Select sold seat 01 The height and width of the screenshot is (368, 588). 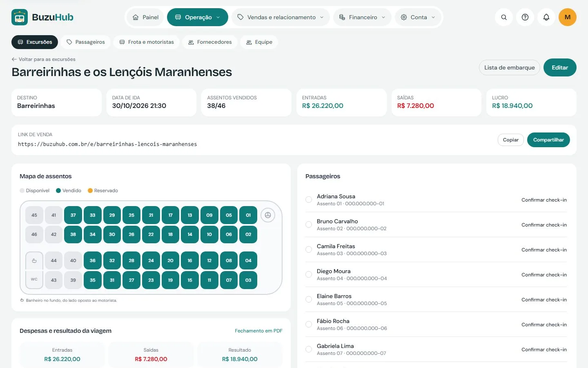248,215
